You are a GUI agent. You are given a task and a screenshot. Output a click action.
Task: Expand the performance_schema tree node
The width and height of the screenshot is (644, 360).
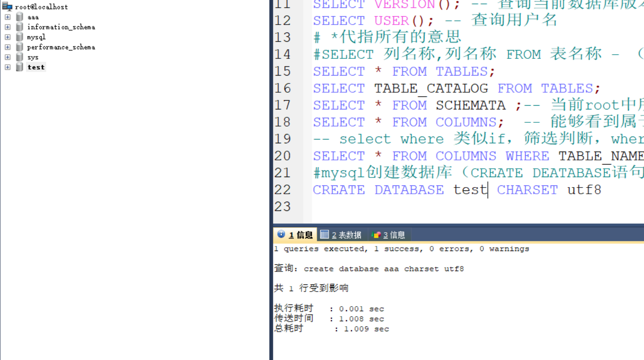click(8, 47)
